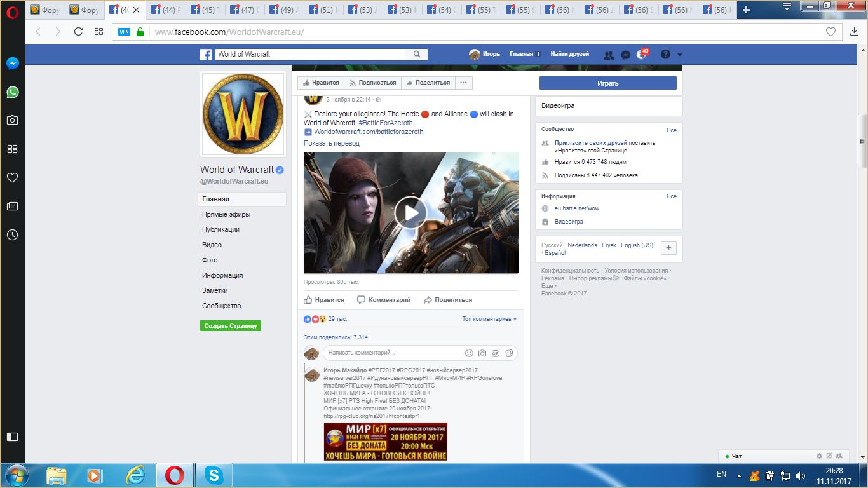Click the #BattleForAzeroth hashtag

[x=386, y=123]
